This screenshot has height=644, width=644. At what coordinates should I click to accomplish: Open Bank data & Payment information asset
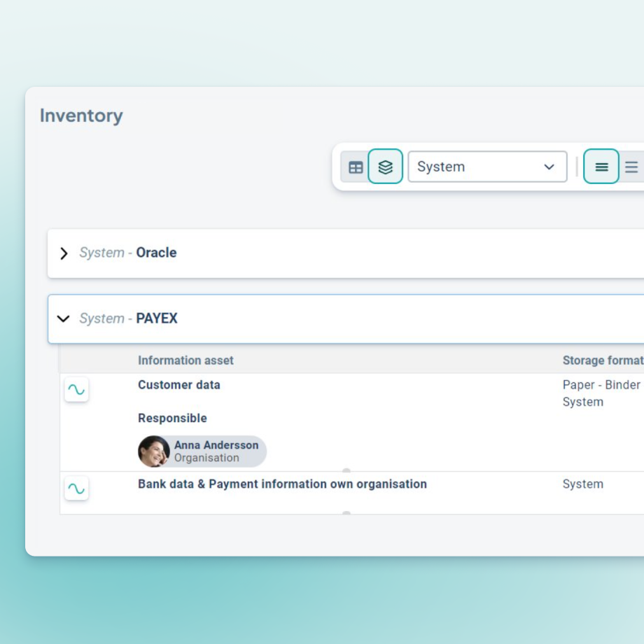[282, 484]
